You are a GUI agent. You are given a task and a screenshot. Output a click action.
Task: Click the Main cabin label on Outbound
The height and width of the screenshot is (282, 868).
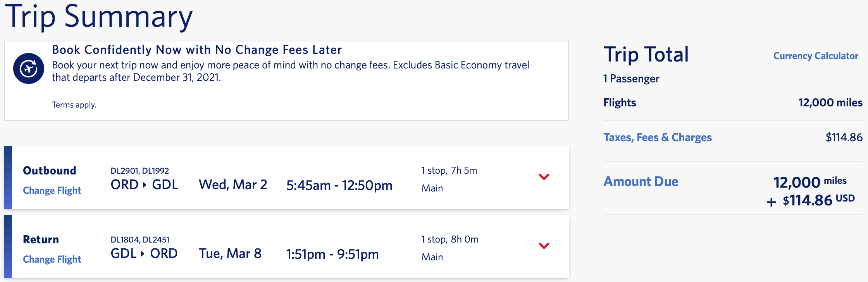point(431,188)
